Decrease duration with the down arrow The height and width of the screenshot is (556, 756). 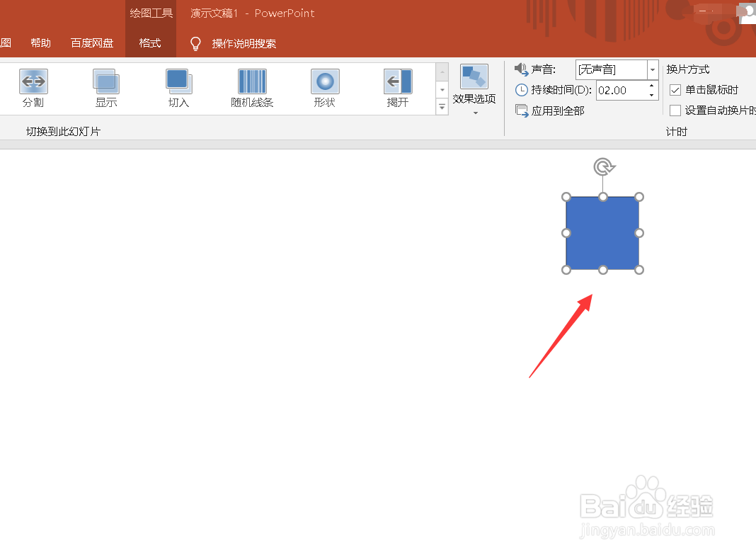click(652, 95)
